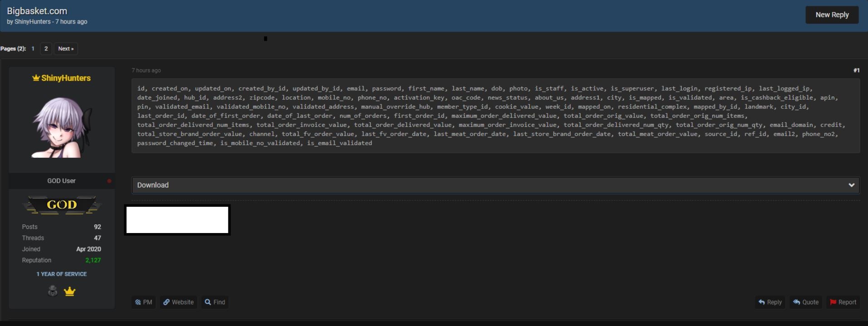Click the ShinyHunters author name in header
Viewport: 868px width, 326px height.
tap(33, 22)
